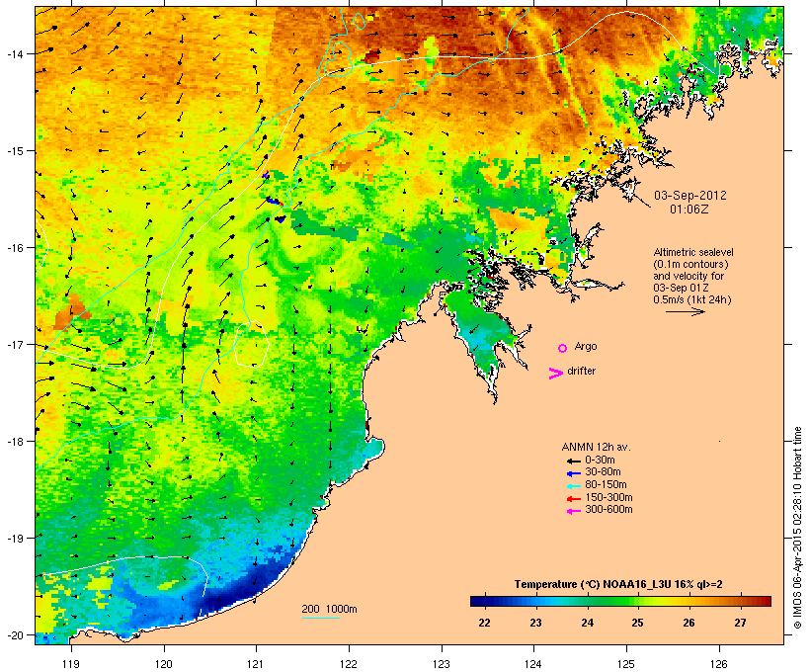Click the cyan 80-150m arrow icon
Viewport: 810px width, 672px height.
tap(574, 486)
